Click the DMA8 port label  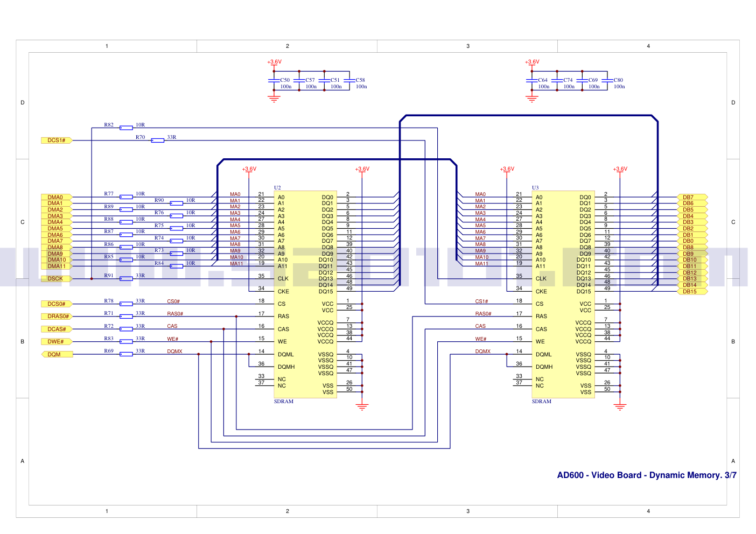point(57,248)
